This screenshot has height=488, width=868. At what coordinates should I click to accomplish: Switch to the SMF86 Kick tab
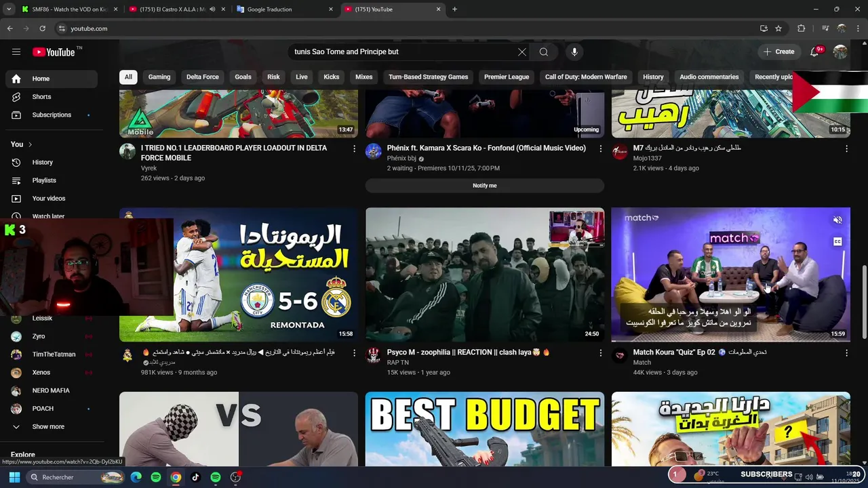coord(69,9)
